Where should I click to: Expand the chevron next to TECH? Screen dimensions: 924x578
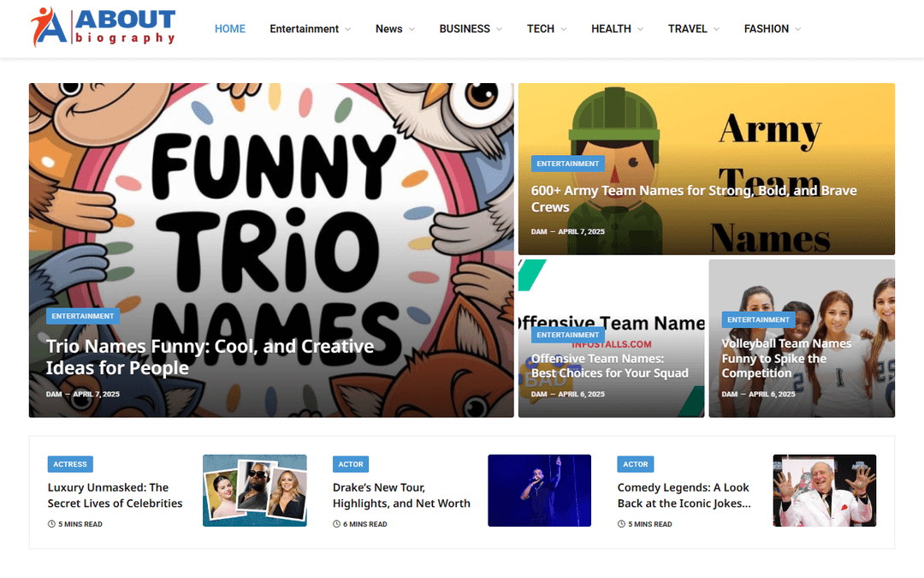click(x=563, y=29)
